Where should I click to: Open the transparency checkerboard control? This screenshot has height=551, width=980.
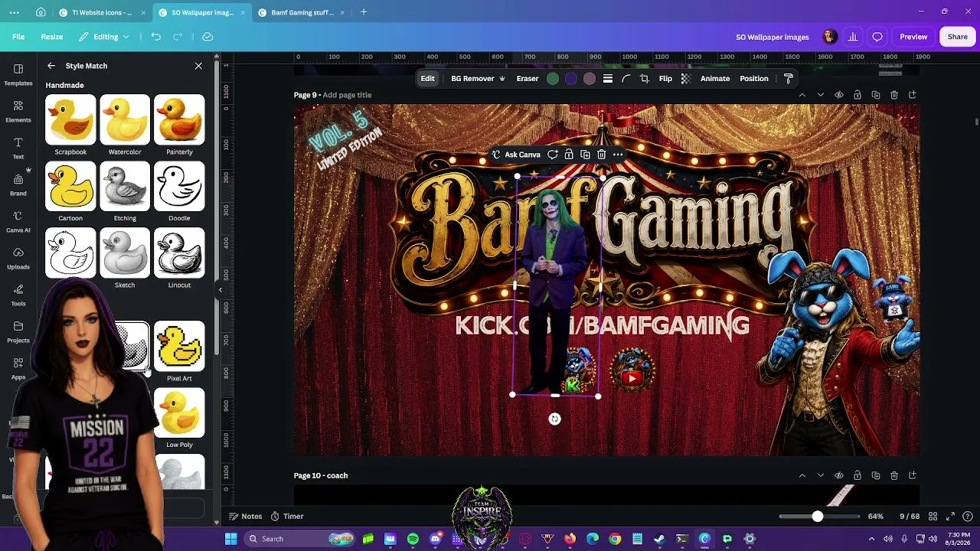685,79
